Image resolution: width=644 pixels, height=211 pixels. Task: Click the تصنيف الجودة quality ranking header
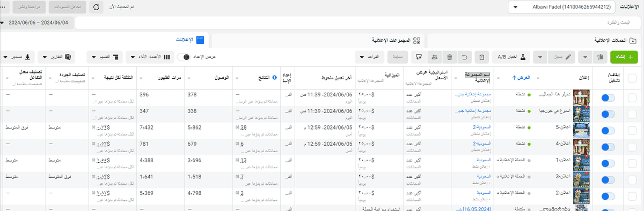[x=67, y=78]
